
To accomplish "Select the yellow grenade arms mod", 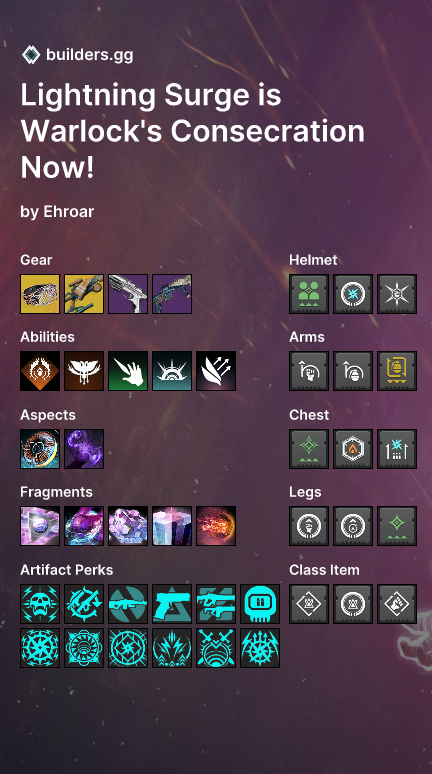I will [397, 371].
